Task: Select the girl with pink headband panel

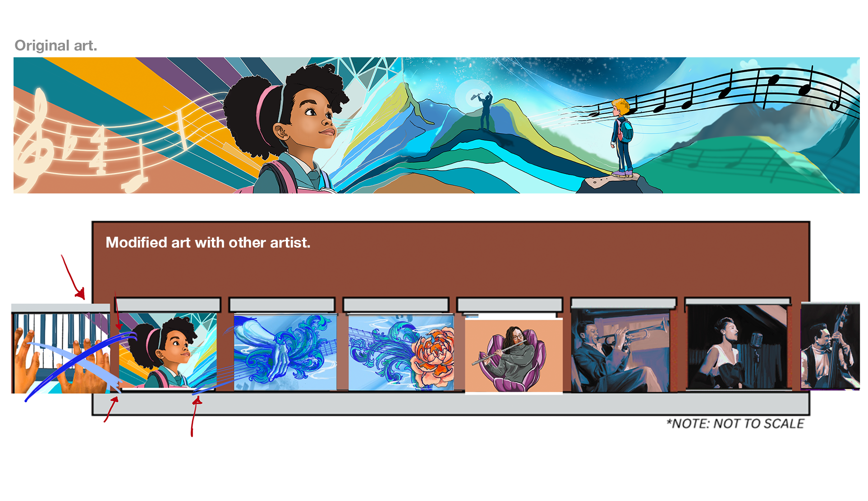Action: click(168, 350)
